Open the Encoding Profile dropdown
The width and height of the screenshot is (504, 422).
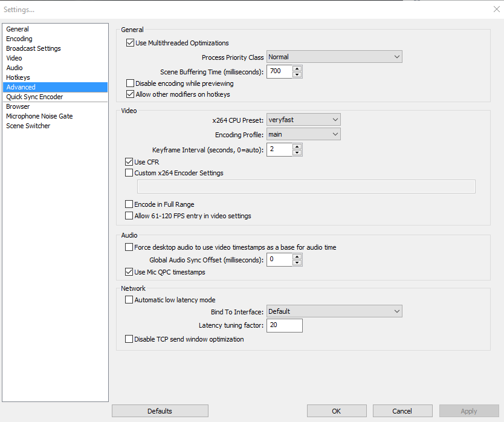coord(303,134)
